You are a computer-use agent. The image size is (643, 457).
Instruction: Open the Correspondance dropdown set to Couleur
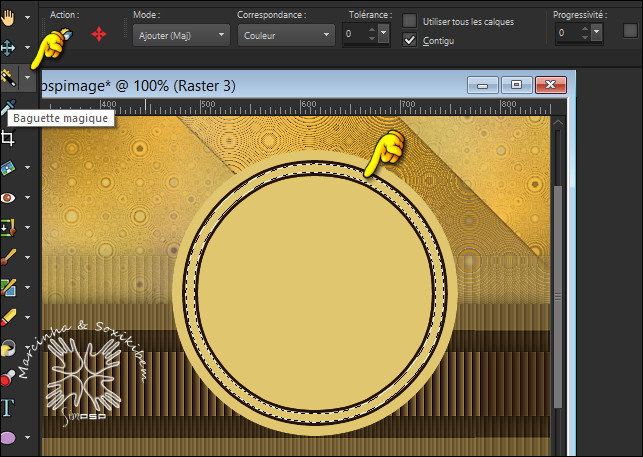pyautogui.click(x=285, y=34)
